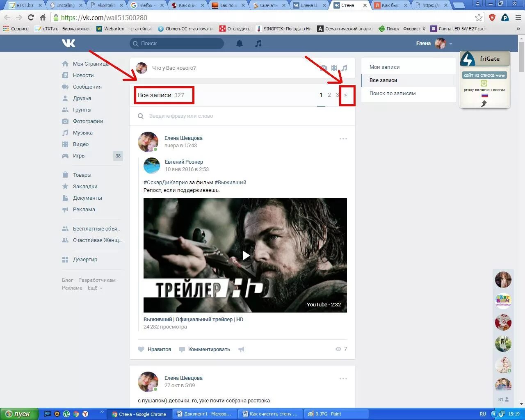Play the Выживший trailer video
The width and height of the screenshot is (525, 420).
(x=245, y=256)
